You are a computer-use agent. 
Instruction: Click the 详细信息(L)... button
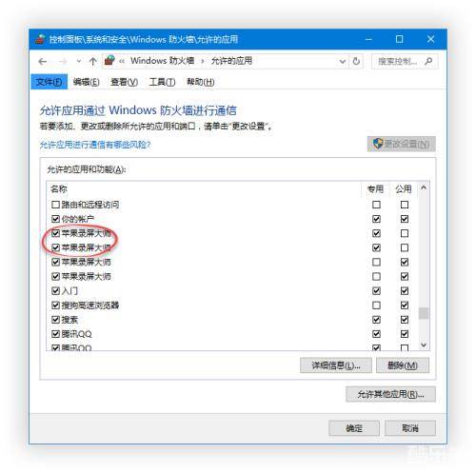point(336,365)
